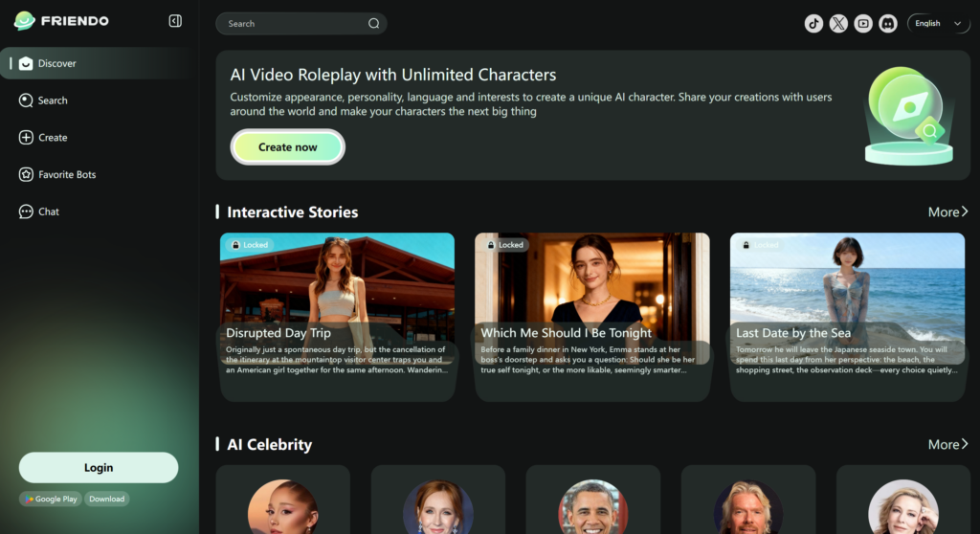Open the YouTube social link
The width and height of the screenshot is (980, 534).
coord(863,24)
